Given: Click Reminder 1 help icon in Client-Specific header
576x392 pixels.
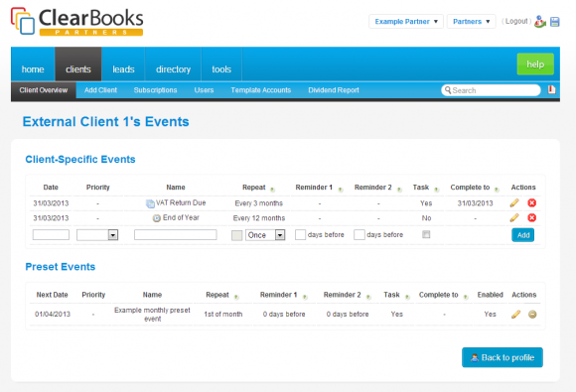Looking at the screenshot, I should [x=341, y=190].
